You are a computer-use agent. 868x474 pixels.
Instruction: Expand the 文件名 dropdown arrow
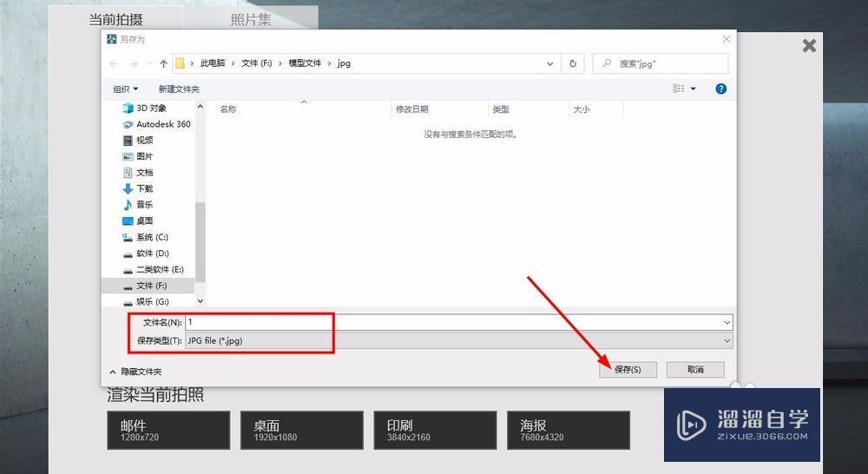pyautogui.click(x=727, y=322)
